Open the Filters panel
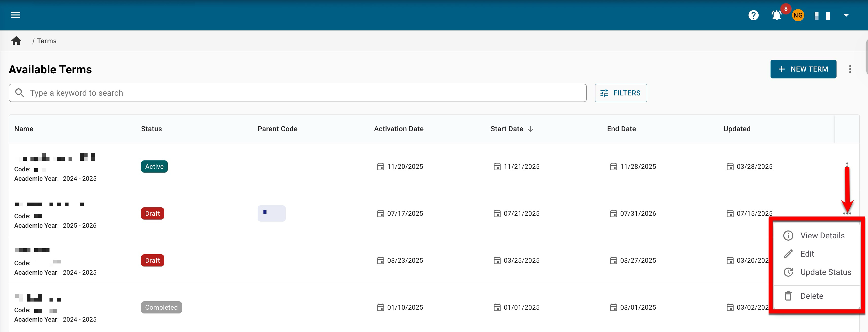Viewport: 868px width, 332px height. [x=620, y=93]
